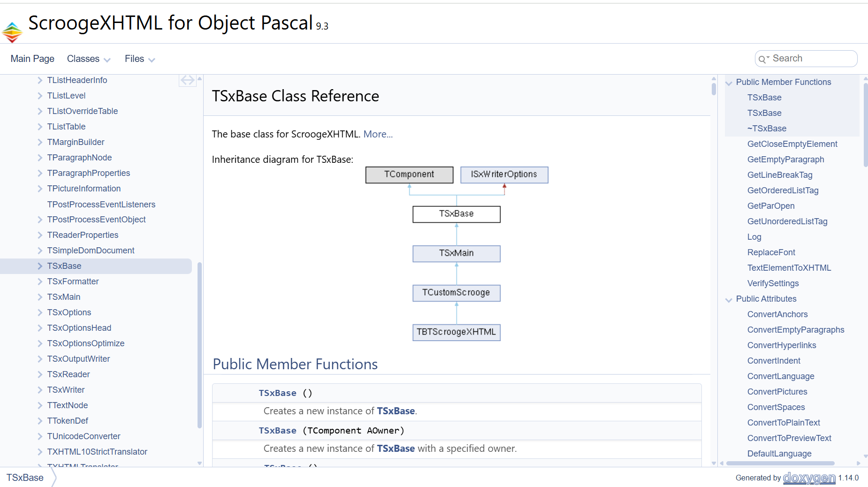
Task: Click TBTScroogeXHTML box in diagram
Action: pyautogui.click(x=456, y=332)
